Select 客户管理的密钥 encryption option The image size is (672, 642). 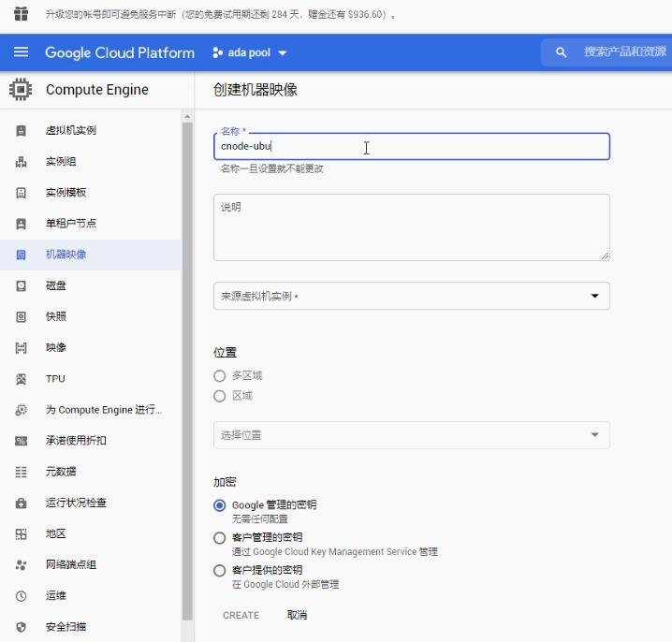pyautogui.click(x=219, y=538)
